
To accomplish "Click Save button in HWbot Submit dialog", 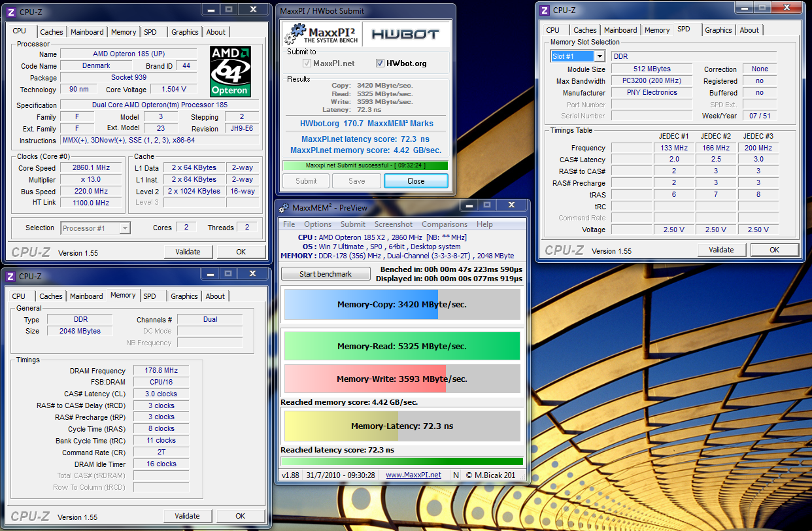I will tap(357, 181).
